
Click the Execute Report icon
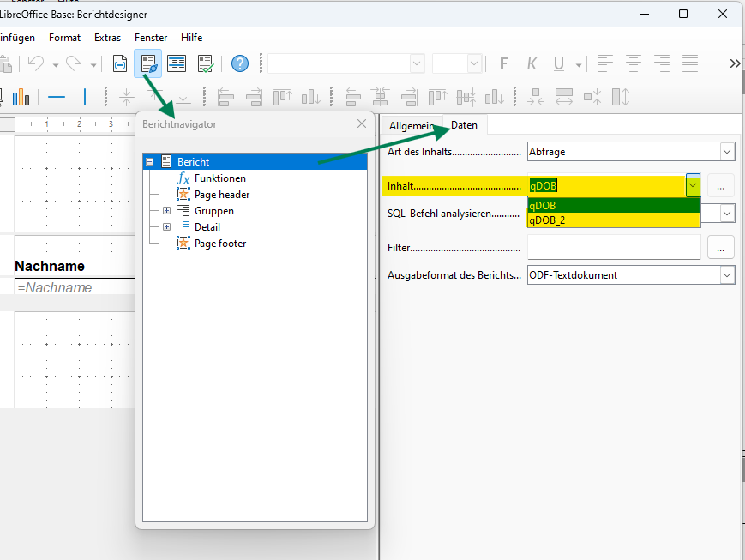click(x=206, y=63)
